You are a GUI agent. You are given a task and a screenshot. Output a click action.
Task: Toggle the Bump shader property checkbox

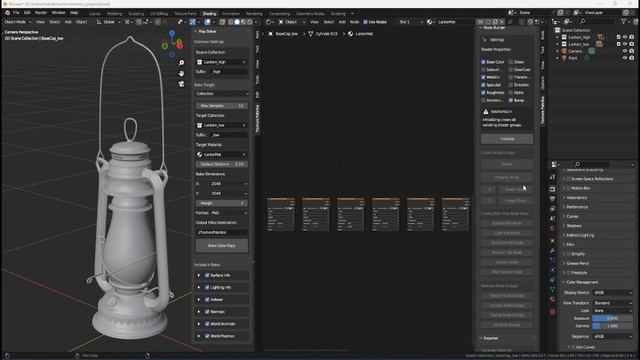(511, 100)
